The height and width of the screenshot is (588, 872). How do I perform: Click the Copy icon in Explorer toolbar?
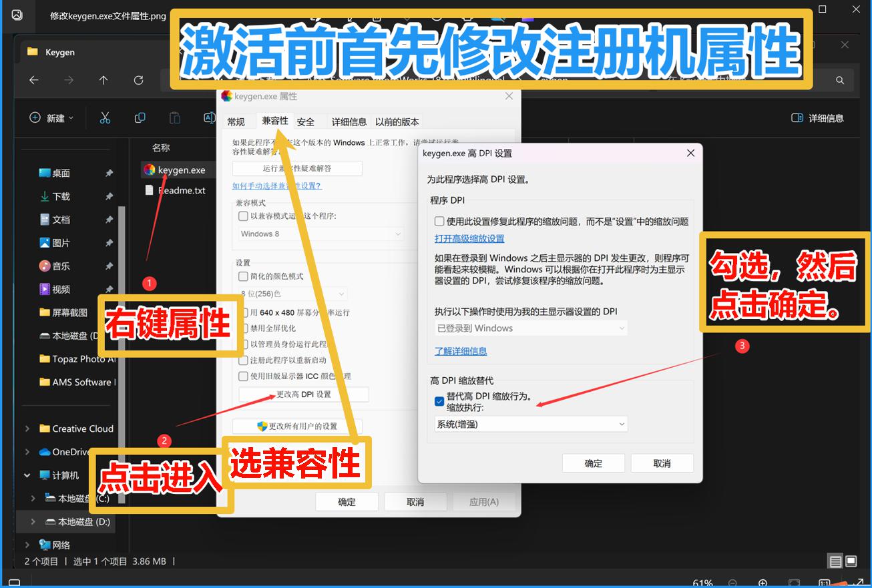[140, 118]
